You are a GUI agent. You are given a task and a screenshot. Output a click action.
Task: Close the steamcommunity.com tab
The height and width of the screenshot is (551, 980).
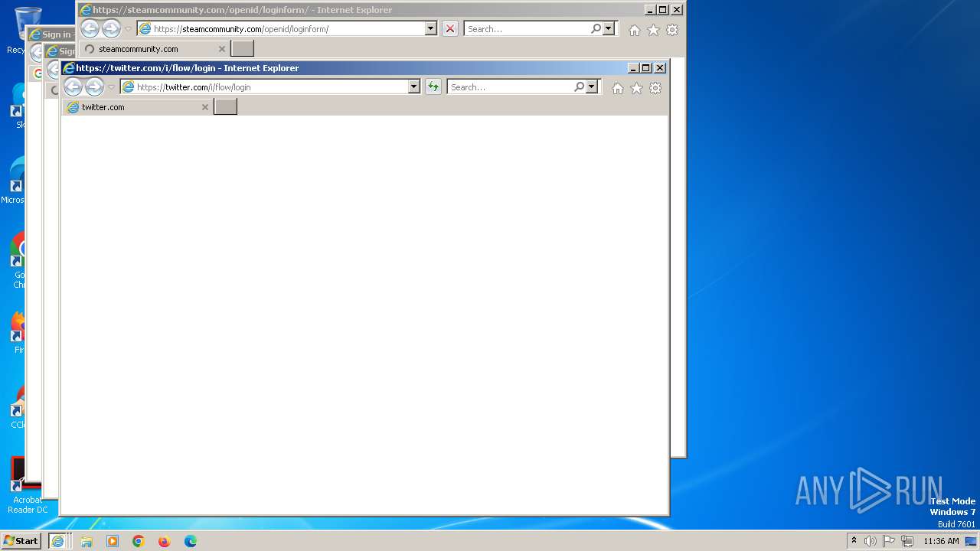222,49
